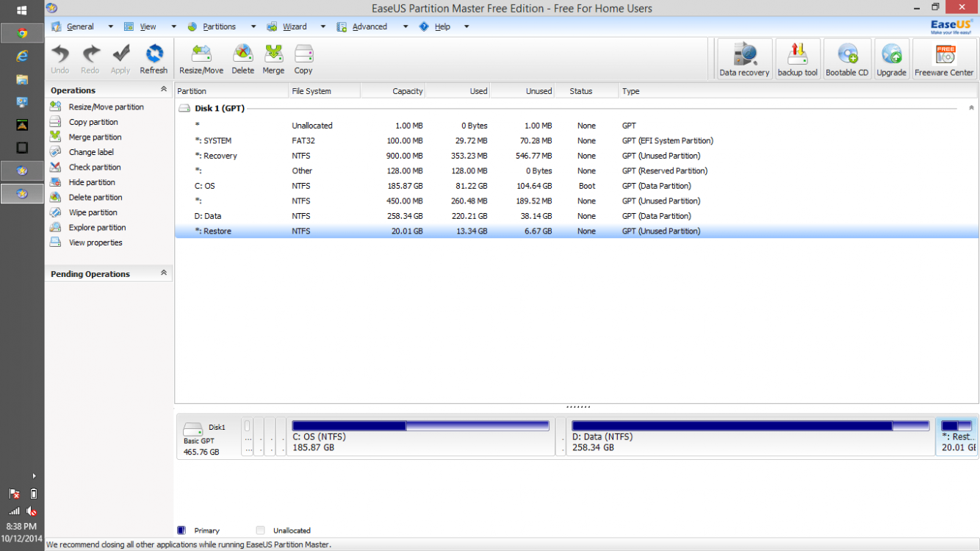
Task: Open the dropdown arrow beside Advanced
Action: (x=404, y=26)
